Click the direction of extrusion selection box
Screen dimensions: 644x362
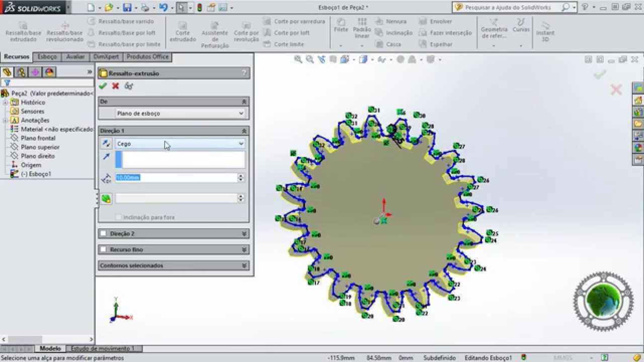(x=180, y=160)
